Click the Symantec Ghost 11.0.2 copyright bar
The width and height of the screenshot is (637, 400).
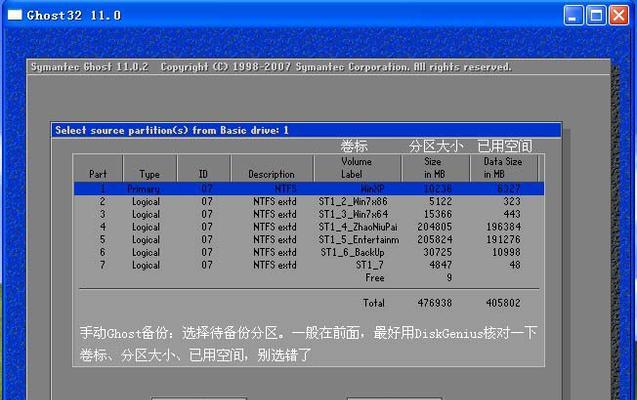(318, 67)
